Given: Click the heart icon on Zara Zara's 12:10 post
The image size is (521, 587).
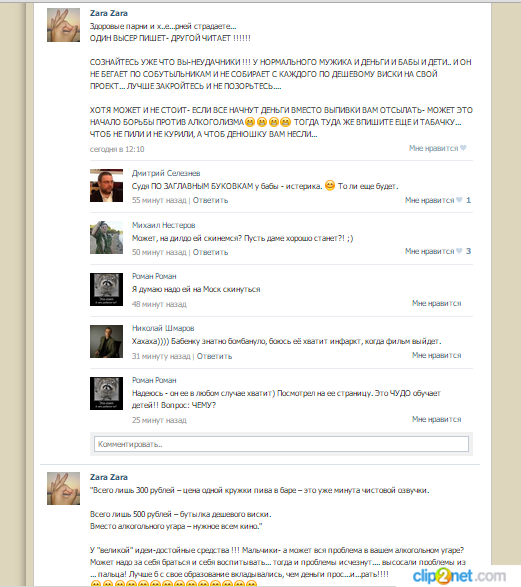Looking at the screenshot, I should [x=463, y=148].
